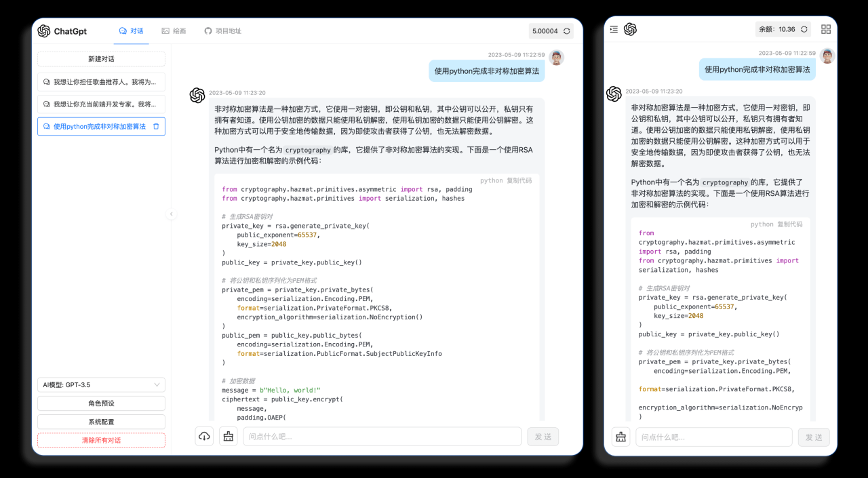
Task: Click the 新建对话 button
Action: (100, 59)
